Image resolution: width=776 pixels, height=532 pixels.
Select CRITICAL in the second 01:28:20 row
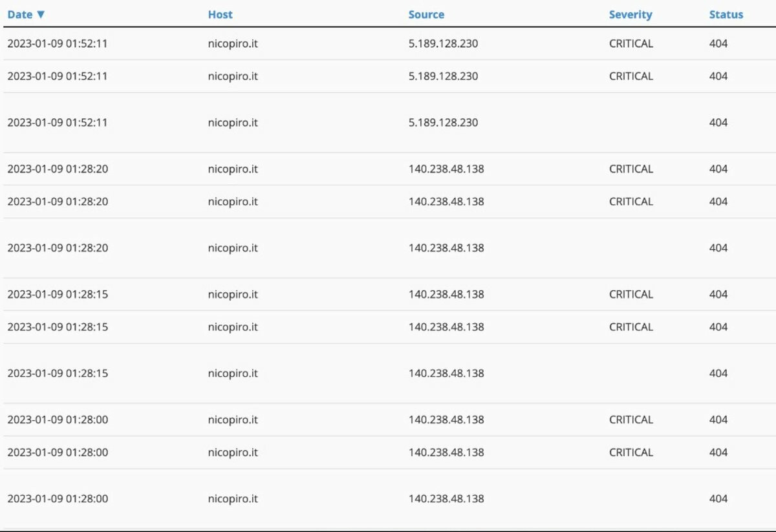click(x=630, y=201)
